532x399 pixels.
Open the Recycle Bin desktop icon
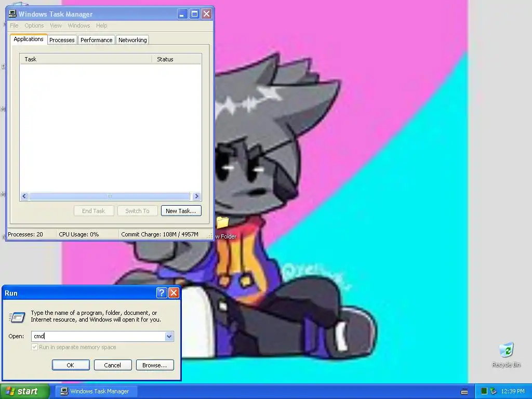[506, 354]
